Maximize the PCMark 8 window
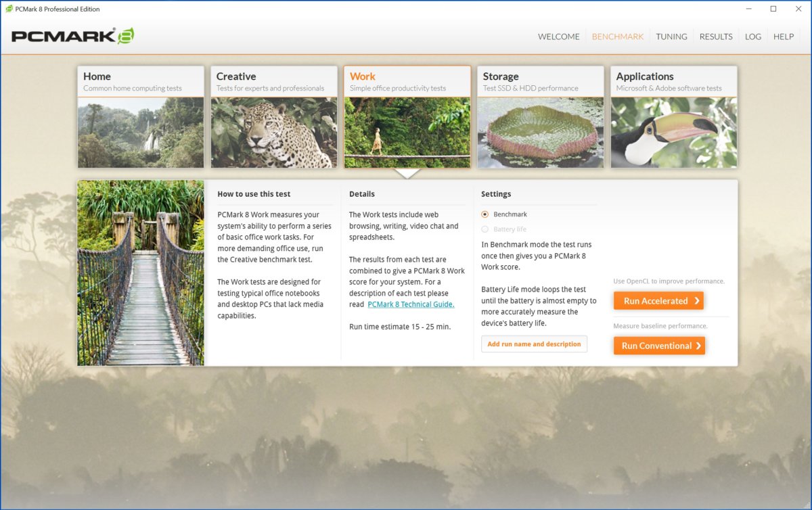 click(773, 9)
